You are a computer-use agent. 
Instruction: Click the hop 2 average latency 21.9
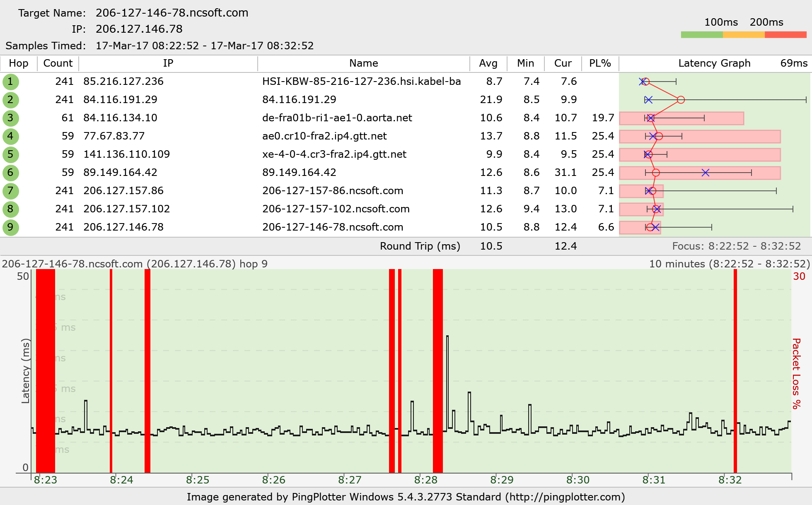(491, 100)
